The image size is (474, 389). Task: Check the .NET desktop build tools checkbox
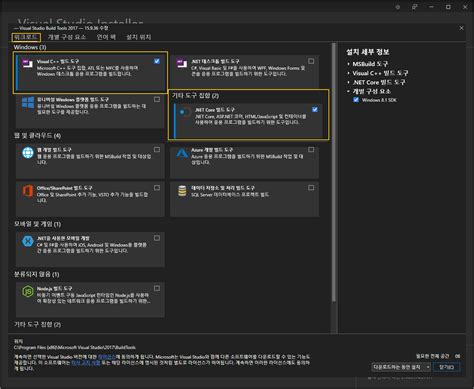click(311, 61)
